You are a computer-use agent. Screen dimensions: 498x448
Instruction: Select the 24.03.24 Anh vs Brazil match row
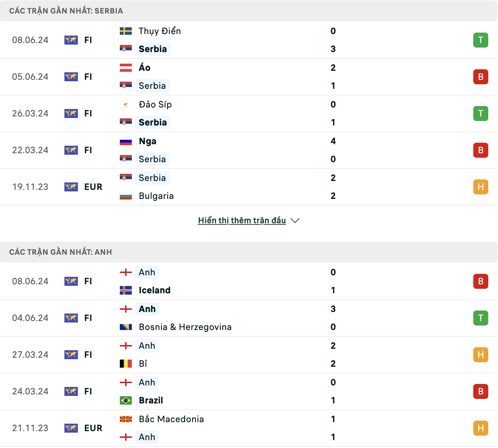(x=249, y=391)
